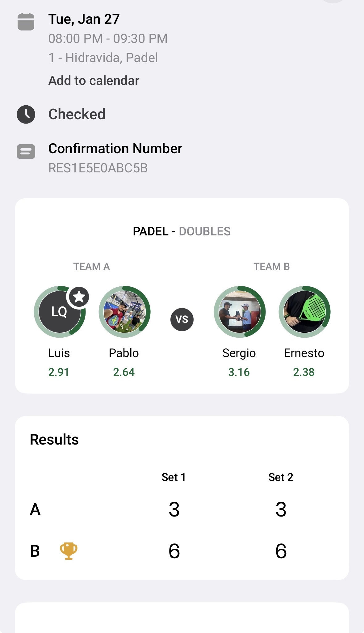Tap the confirmation number card icon
This screenshot has height=633, width=364.
click(x=26, y=152)
